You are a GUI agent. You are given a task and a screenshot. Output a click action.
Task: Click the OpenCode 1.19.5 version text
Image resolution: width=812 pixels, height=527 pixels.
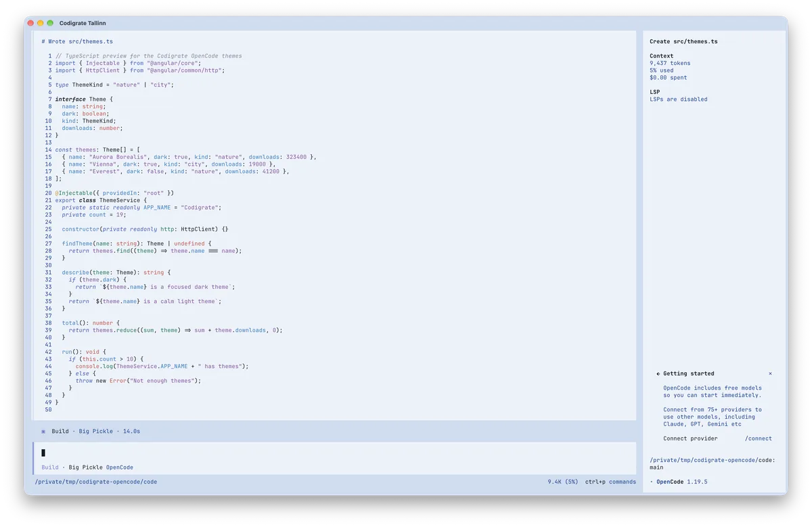682,482
